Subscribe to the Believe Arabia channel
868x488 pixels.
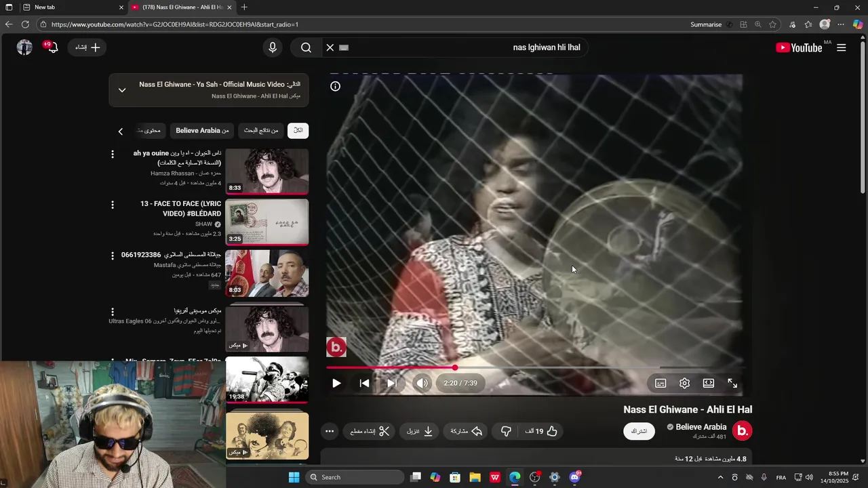click(639, 431)
